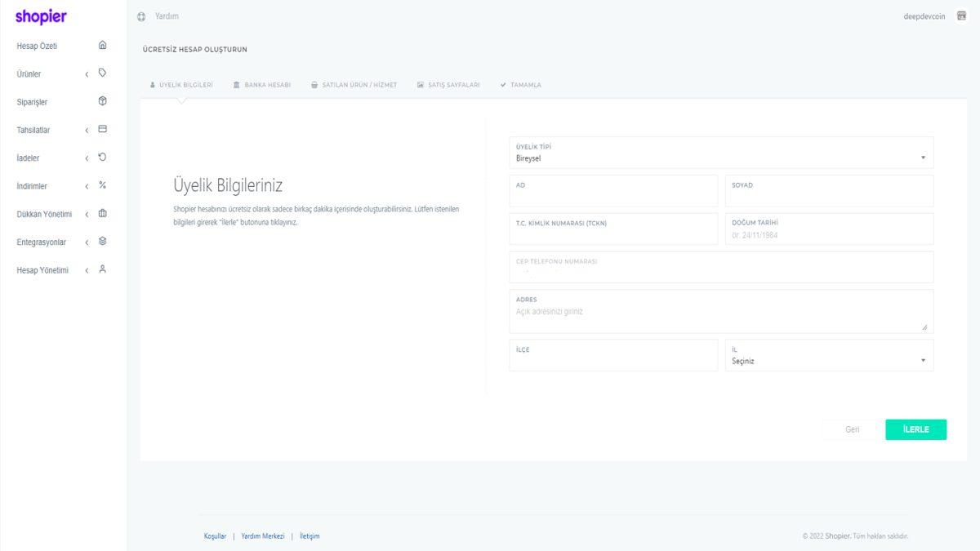Go to the Satış Sayfaları tab
Viewport: 980px width, 551px height.
448,85
